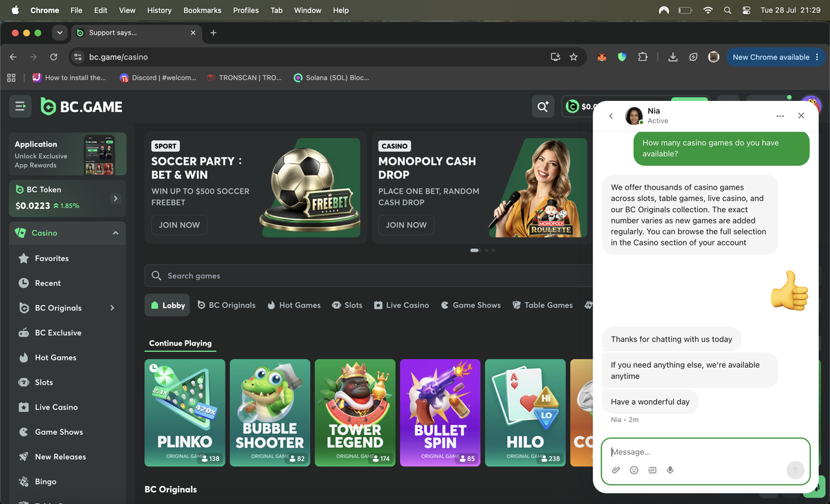Image resolution: width=830 pixels, height=504 pixels.
Task: Open Chrome extensions puzzle icon
Action: (x=643, y=57)
